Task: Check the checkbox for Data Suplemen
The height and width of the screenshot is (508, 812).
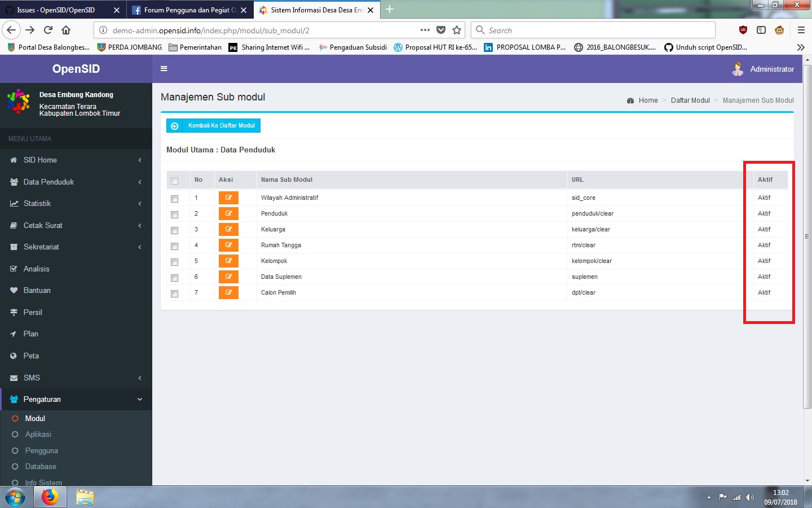Action: tap(175, 278)
